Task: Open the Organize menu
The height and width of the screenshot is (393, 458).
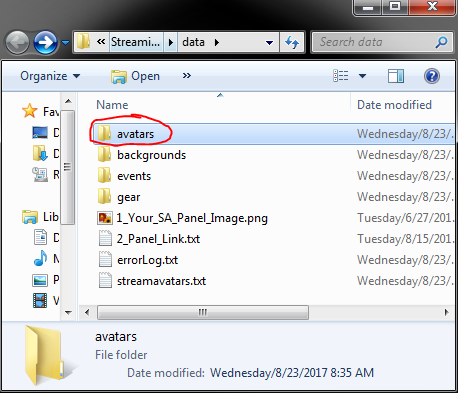Action: click(50, 76)
